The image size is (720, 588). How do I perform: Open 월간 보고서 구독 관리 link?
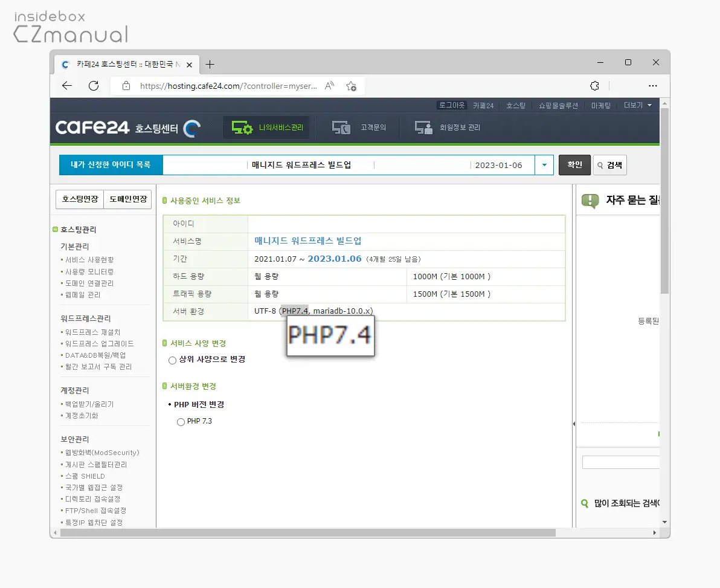98,367
